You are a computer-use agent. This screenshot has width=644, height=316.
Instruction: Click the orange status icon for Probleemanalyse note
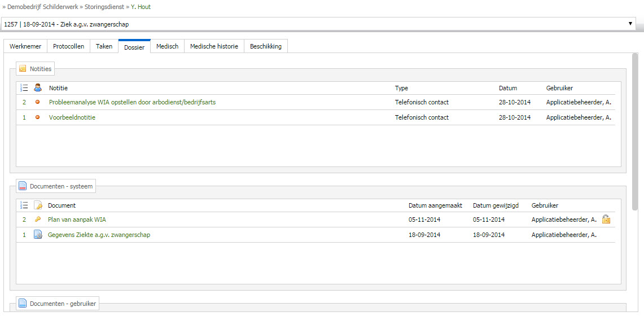[x=38, y=102]
